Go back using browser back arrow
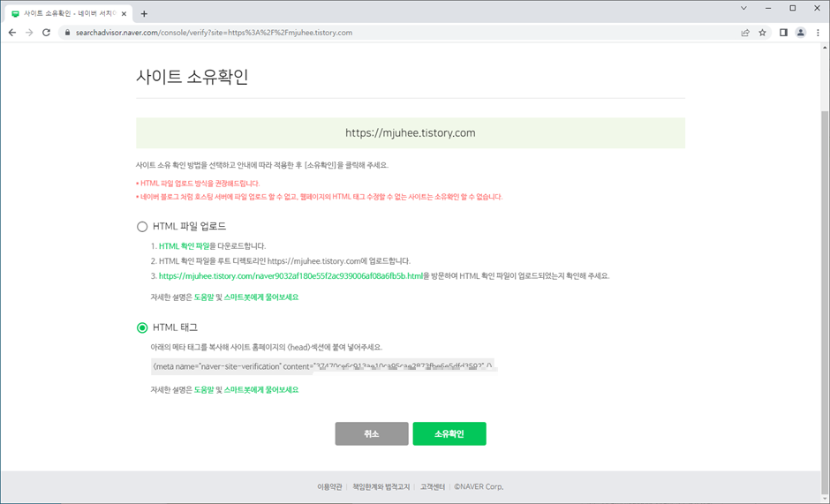This screenshot has height=504, width=830. [x=12, y=33]
